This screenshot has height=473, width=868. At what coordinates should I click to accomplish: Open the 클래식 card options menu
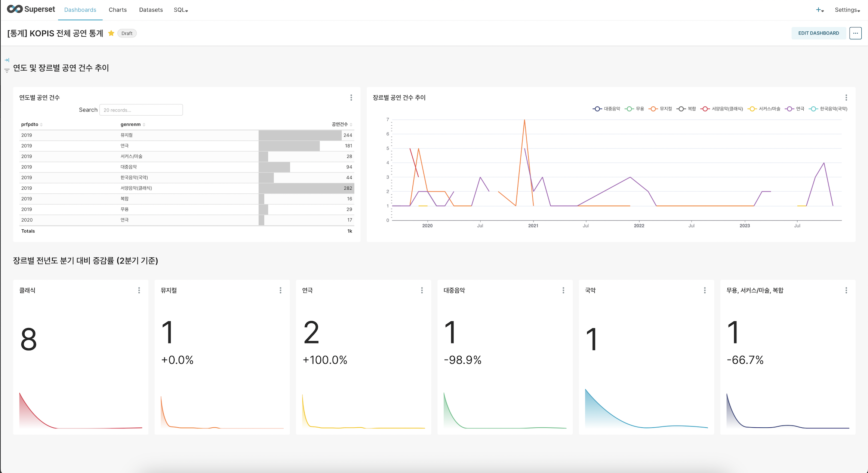(139, 290)
